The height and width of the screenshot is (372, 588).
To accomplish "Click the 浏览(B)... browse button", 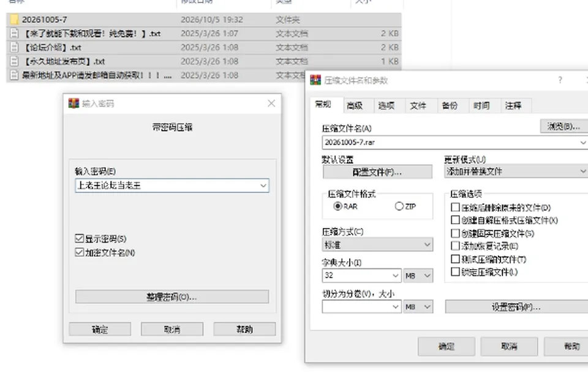I will 563,126.
